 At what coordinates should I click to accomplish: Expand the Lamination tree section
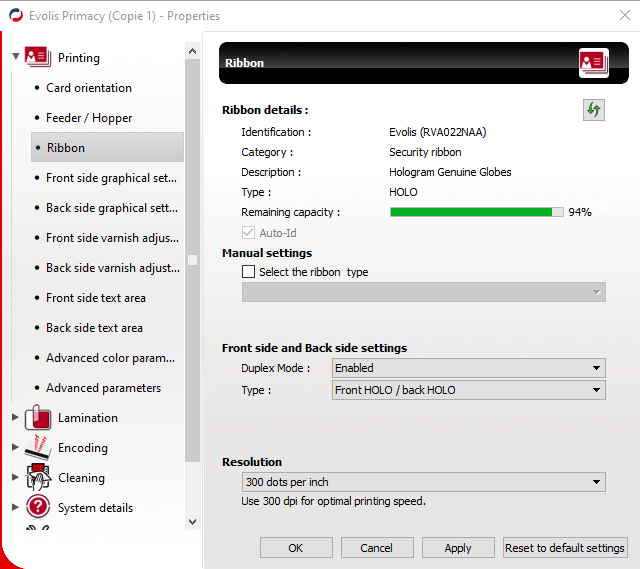point(16,417)
